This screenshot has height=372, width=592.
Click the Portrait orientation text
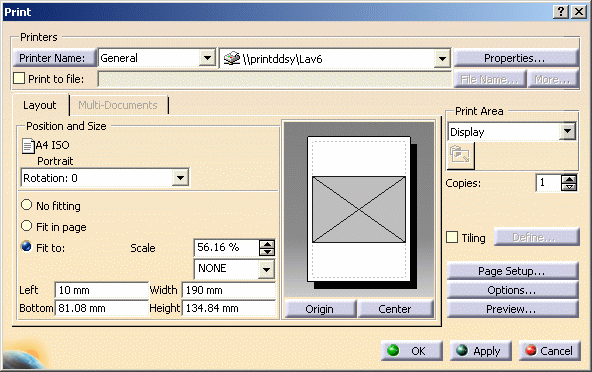(x=55, y=161)
